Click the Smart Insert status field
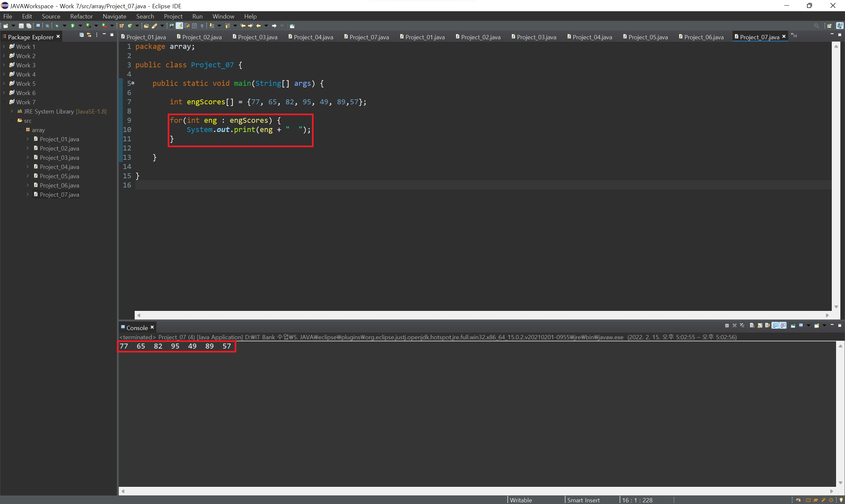Image resolution: width=845 pixels, height=504 pixels. tap(583, 500)
